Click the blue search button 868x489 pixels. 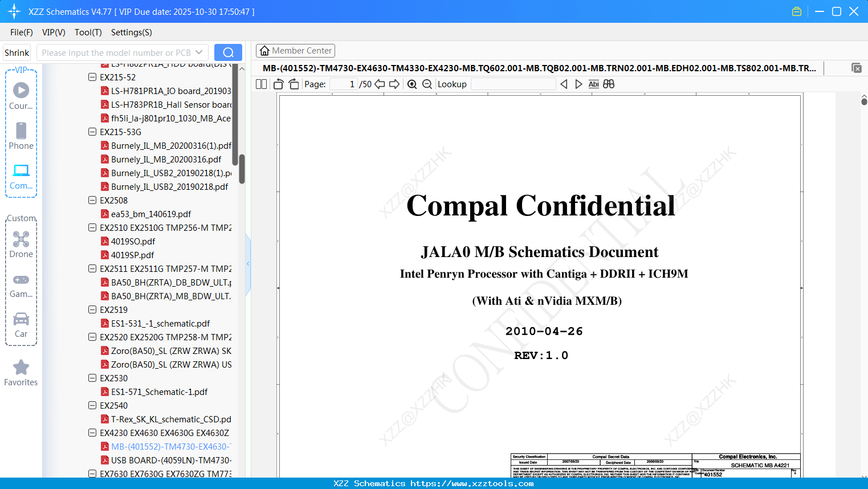(228, 52)
